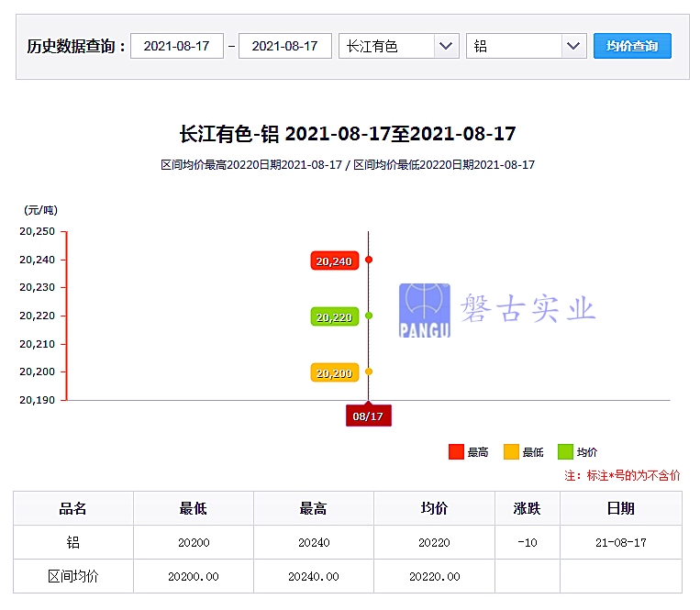Click the 均价查询 button
The image size is (700, 610).
pyautogui.click(x=632, y=46)
